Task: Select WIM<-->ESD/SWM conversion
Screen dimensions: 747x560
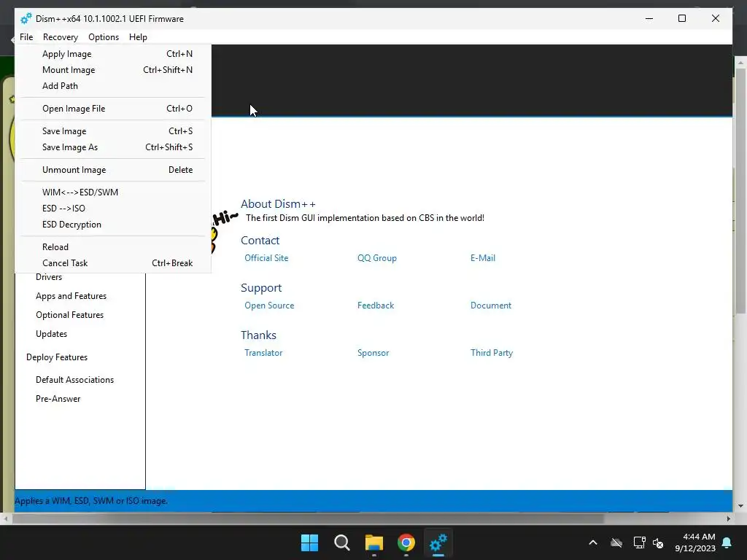Action: click(x=113, y=192)
